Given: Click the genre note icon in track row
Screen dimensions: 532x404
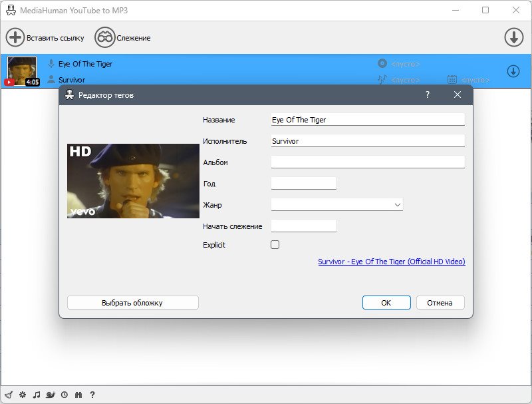Looking at the screenshot, I should [x=382, y=79].
